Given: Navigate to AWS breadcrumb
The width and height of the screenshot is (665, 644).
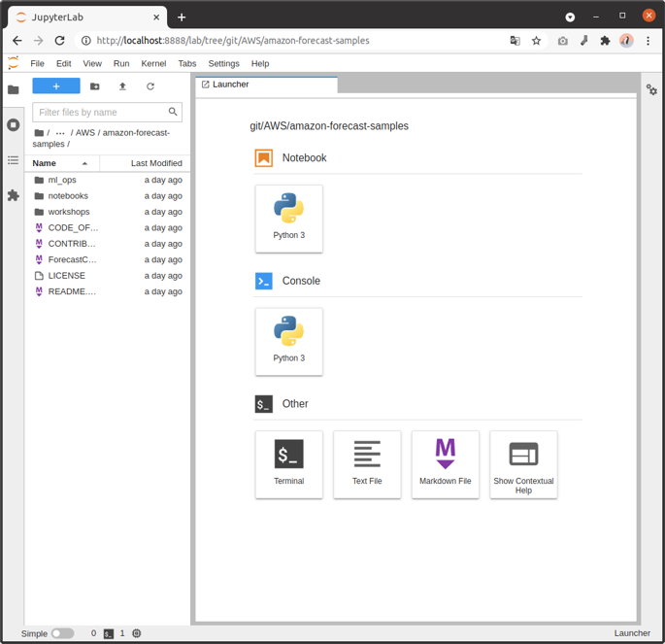Looking at the screenshot, I should [85, 133].
